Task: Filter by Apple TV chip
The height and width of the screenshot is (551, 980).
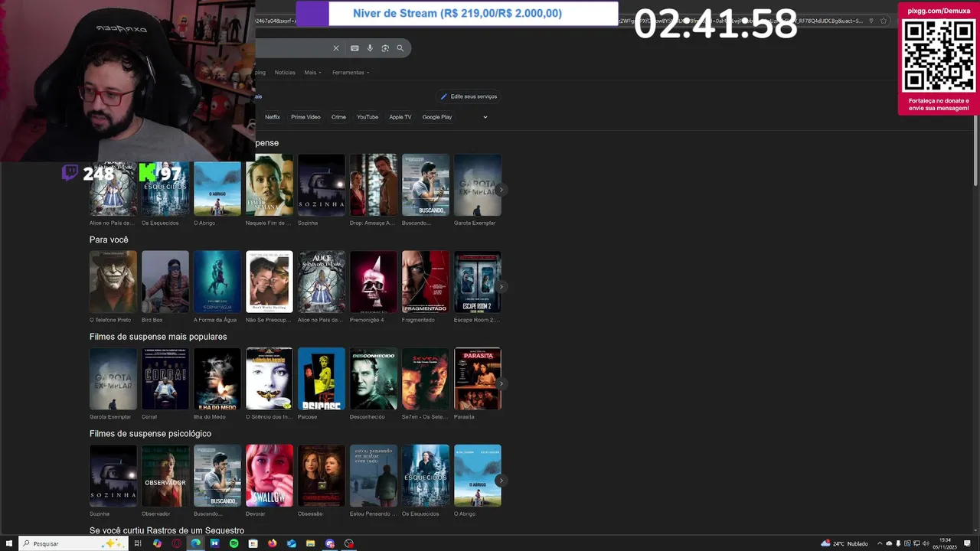Action: pos(400,117)
